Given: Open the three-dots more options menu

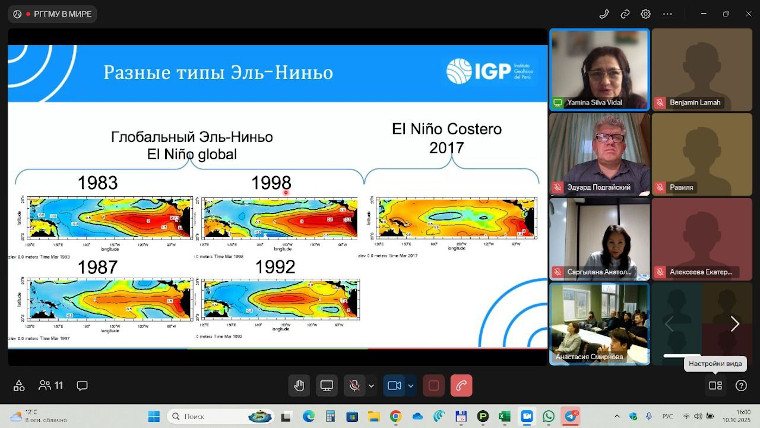Looking at the screenshot, I should [667, 14].
